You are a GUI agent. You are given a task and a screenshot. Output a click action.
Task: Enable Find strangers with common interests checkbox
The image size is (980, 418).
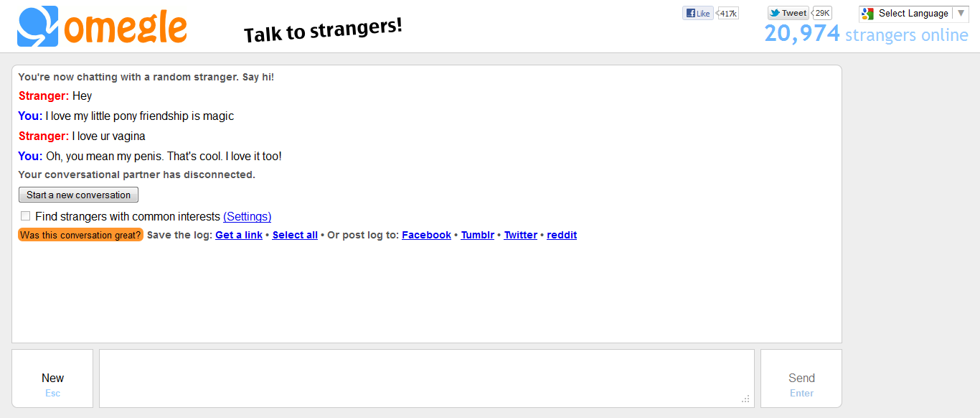(26, 216)
